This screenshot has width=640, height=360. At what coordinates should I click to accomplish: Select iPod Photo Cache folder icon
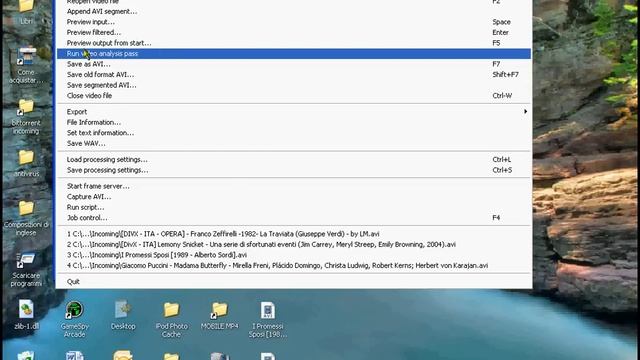pyautogui.click(x=171, y=319)
